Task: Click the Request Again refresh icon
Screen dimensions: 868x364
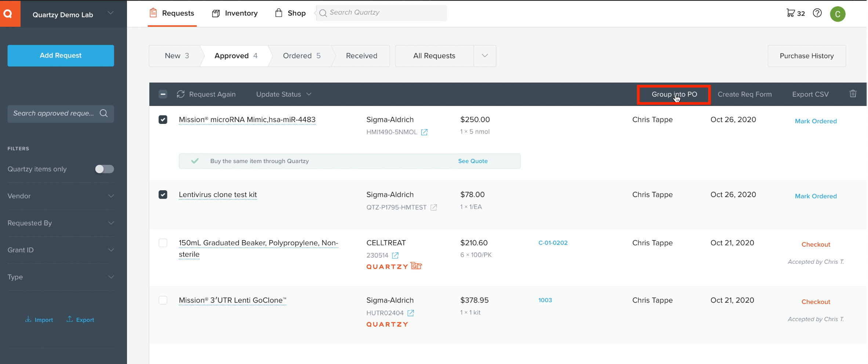Action: pyautogui.click(x=181, y=94)
